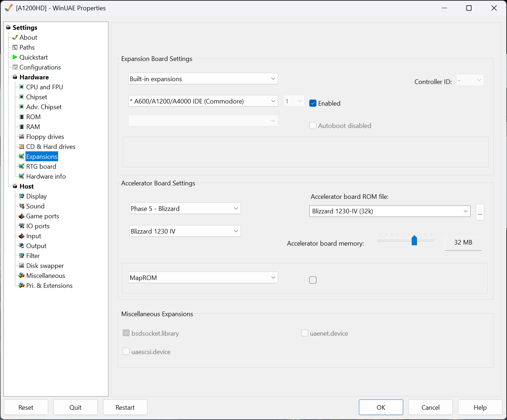Viewport: 507px width, 420px height.
Task: Open the Built-in expansions dropdown
Action: coord(203,79)
